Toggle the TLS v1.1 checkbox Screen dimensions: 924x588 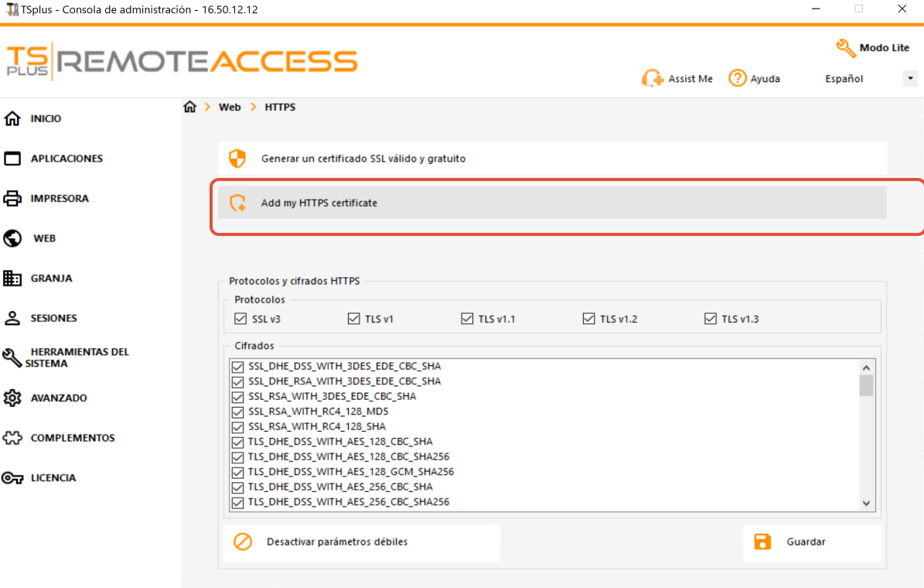[467, 319]
